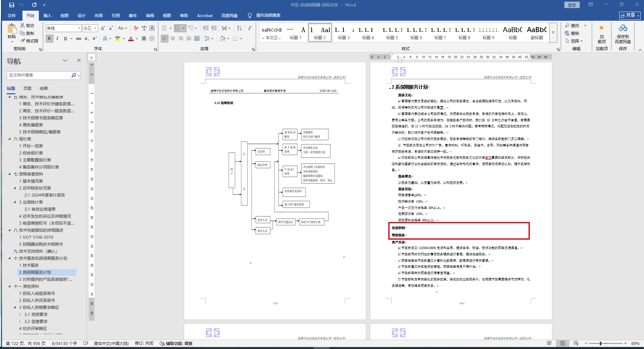
Task: Toggle Italic formatting button
Action: pos(57,38)
